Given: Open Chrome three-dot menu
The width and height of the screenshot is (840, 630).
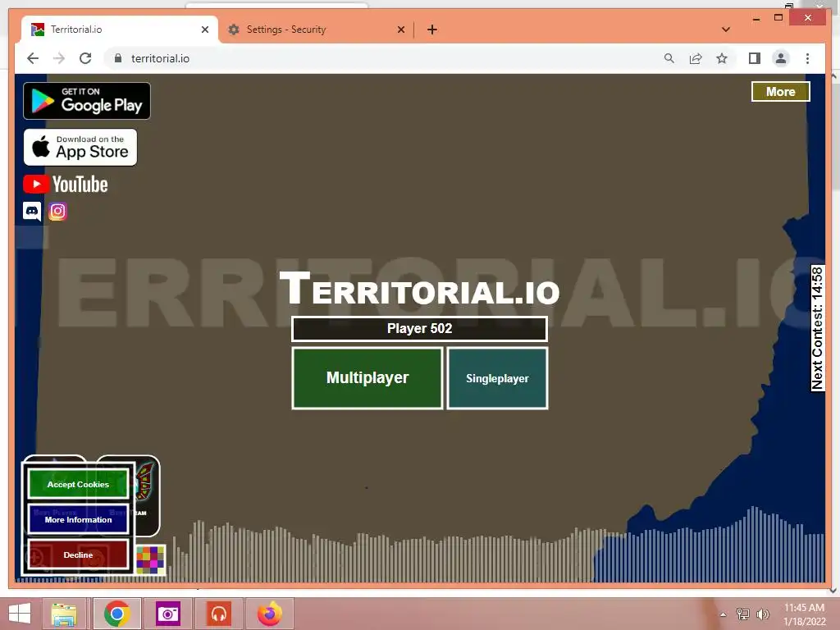Looking at the screenshot, I should pyautogui.click(x=807, y=58).
